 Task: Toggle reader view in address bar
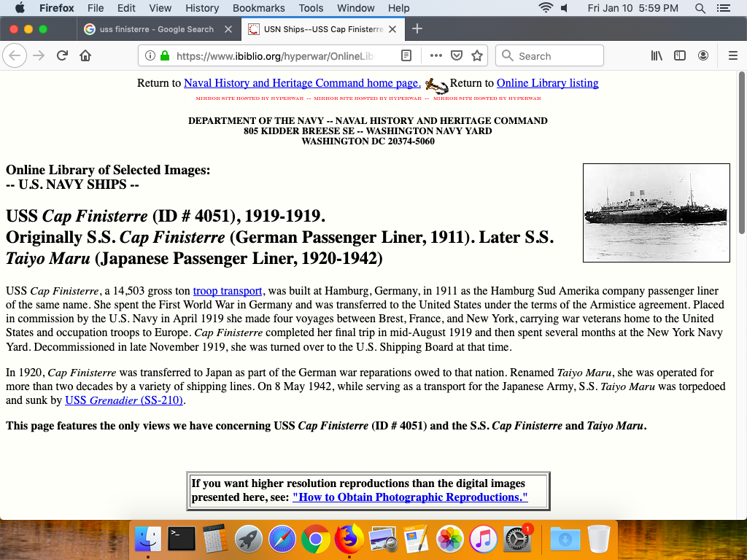[x=406, y=56]
